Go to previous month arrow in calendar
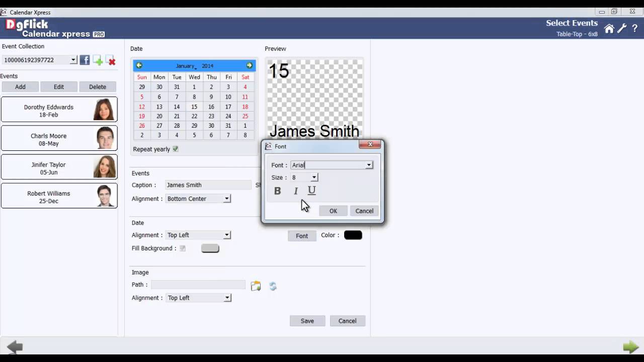This screenshot has height=362, width=644. coord(139,65)
